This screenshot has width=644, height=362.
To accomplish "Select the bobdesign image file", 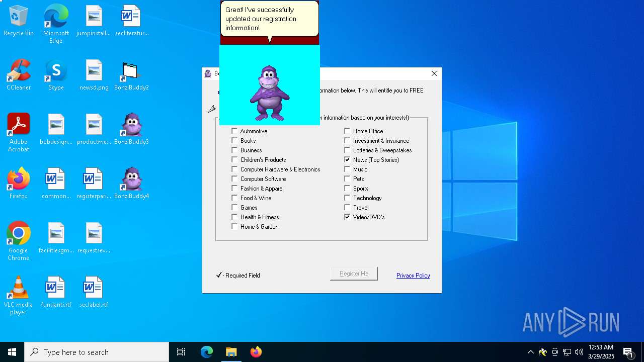I will [x=56, y=130].
